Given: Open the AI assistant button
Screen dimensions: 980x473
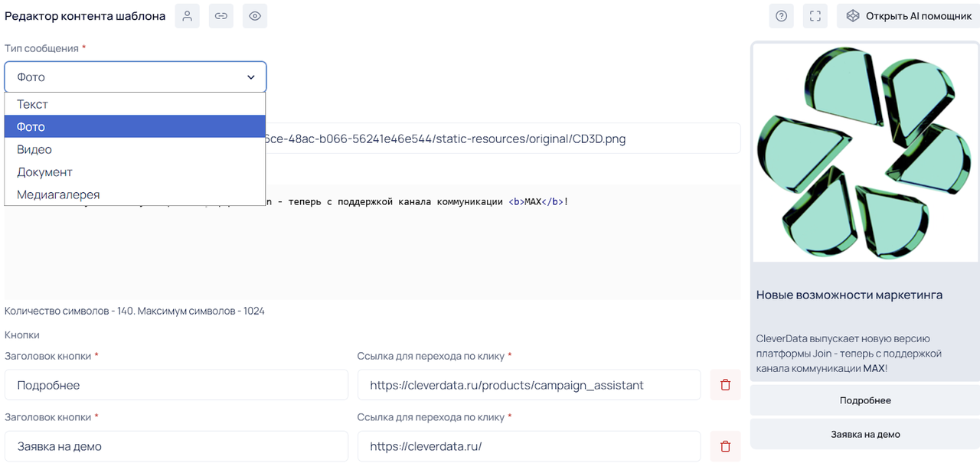Looking at the screenshot, I should (x=908, y=16).
